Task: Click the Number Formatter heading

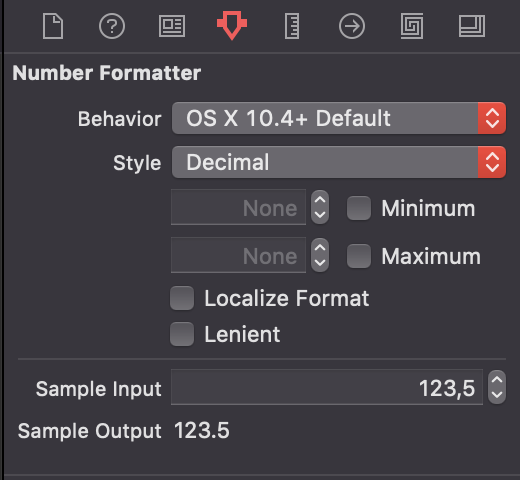Action: (107, 73)
